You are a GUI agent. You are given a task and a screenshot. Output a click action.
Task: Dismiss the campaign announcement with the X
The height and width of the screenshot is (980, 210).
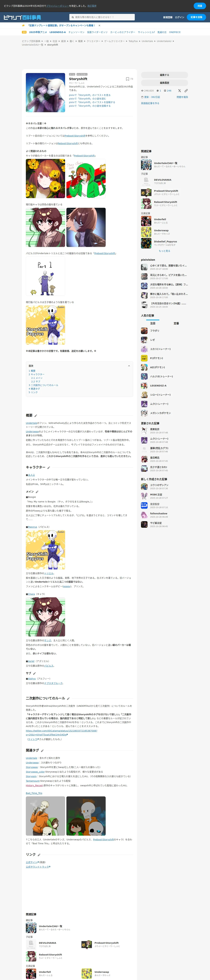click(99, 25)
